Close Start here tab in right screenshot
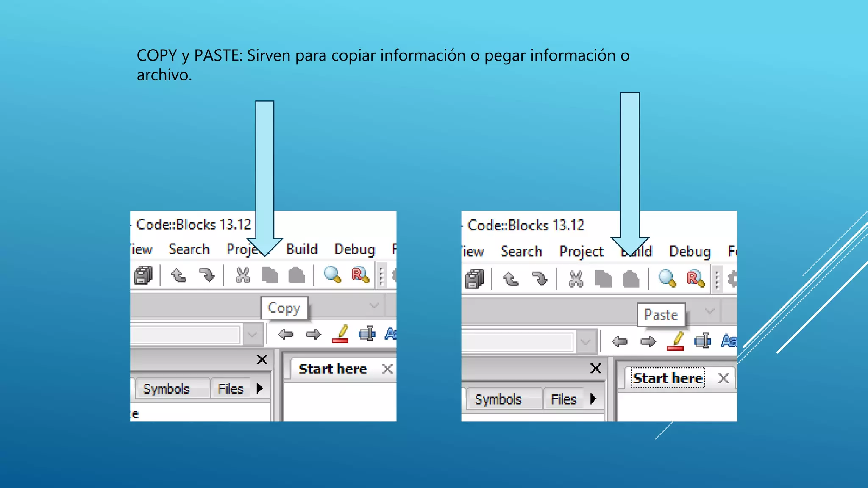The image size is (868, 488). click(723, 378)
